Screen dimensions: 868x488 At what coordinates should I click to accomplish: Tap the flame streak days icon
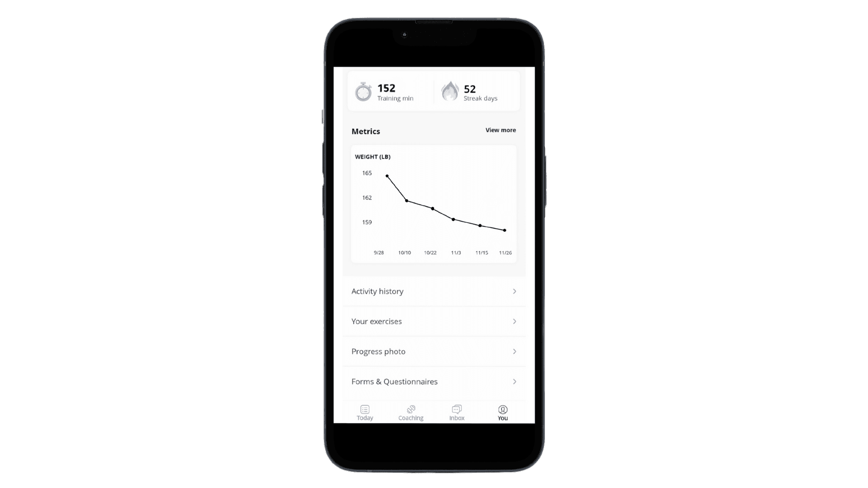[x=450, y=91]
